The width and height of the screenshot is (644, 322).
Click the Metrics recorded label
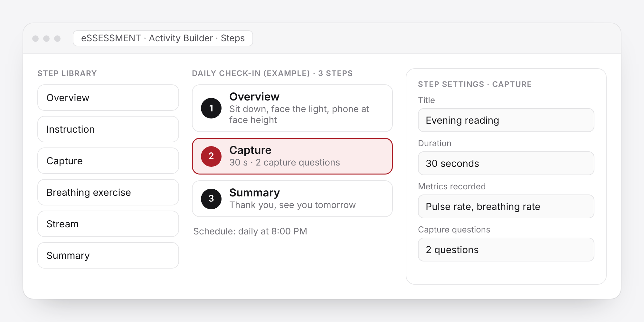(x=452, y=186)
